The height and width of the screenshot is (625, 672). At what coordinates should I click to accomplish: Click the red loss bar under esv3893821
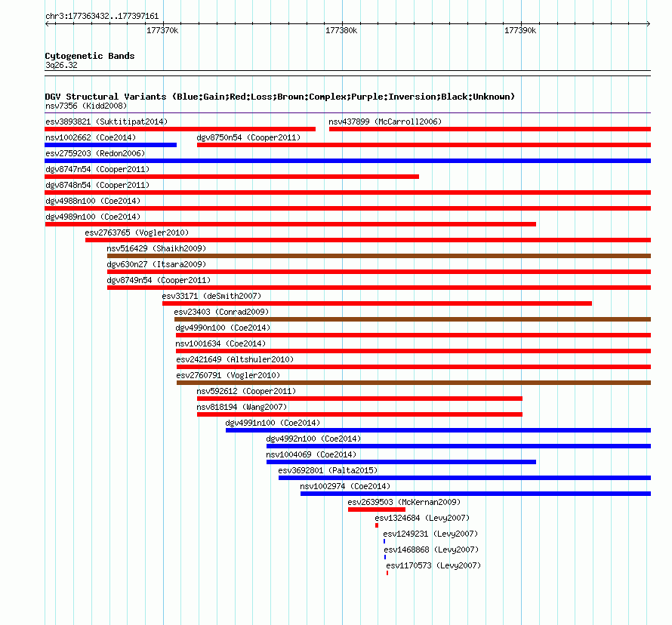coord(180,129)
